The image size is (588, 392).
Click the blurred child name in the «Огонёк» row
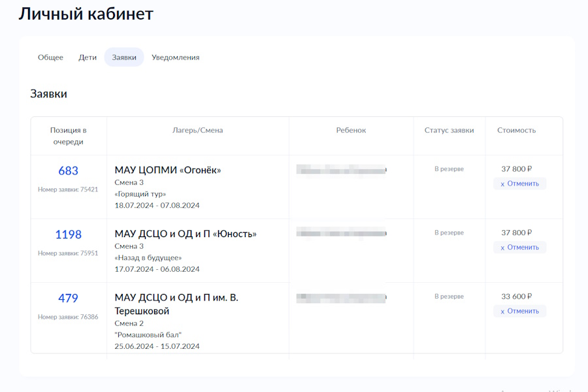point(341,169)
